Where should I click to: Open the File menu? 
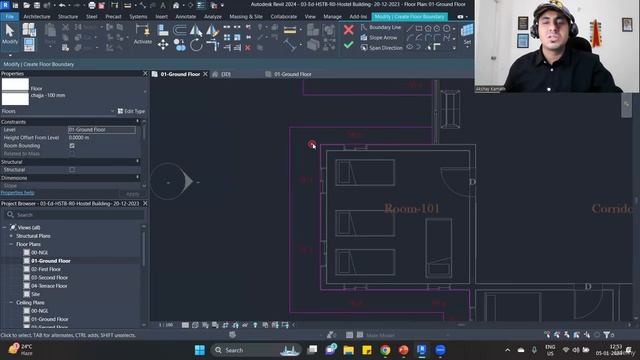click(x=9, y=17)
